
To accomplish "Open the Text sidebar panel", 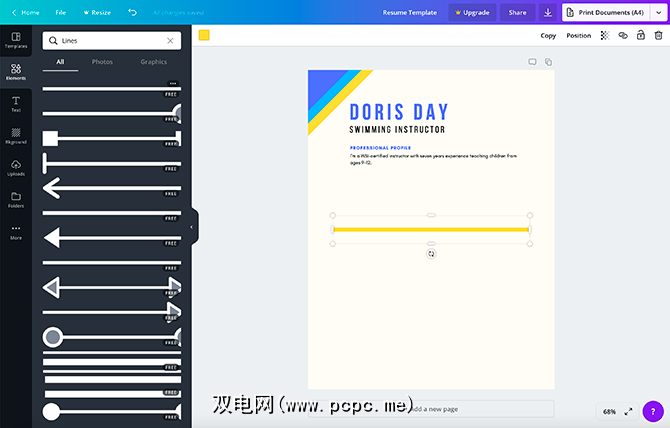I will click(x=16, y=104).
